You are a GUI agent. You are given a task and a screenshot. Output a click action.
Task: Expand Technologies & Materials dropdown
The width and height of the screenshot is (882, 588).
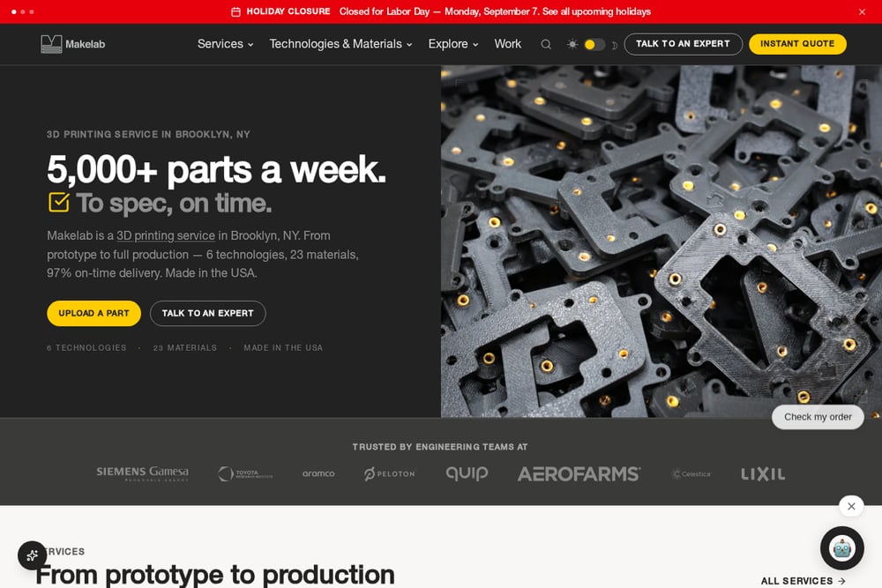pyautogui.click(x=340, y=44)
